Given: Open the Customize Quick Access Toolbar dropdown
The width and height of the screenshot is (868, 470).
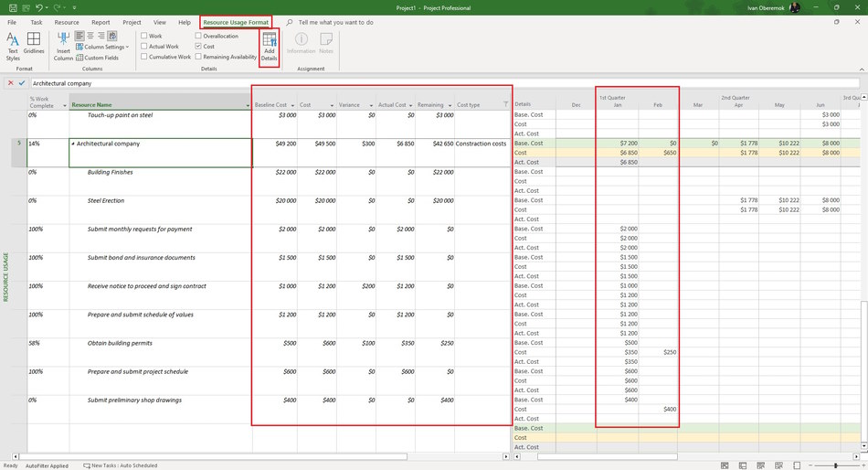Looking at the screenshot, I should 74,7.
